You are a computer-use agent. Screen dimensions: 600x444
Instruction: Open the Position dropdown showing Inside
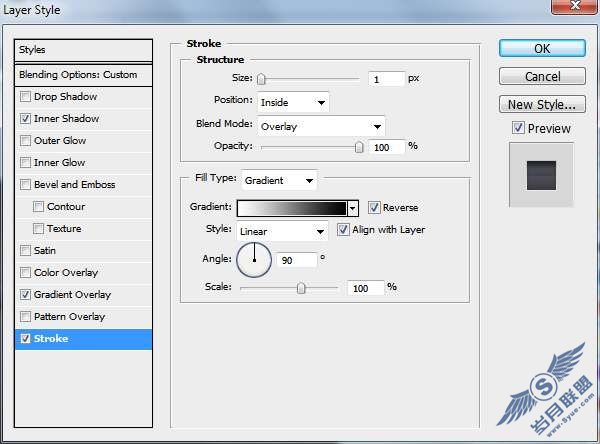(293, 102)
